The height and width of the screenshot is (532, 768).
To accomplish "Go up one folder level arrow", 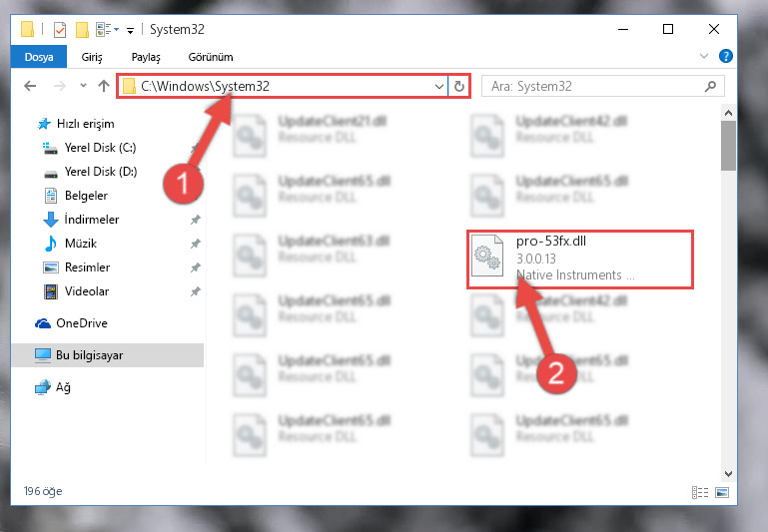I will 103,86.
